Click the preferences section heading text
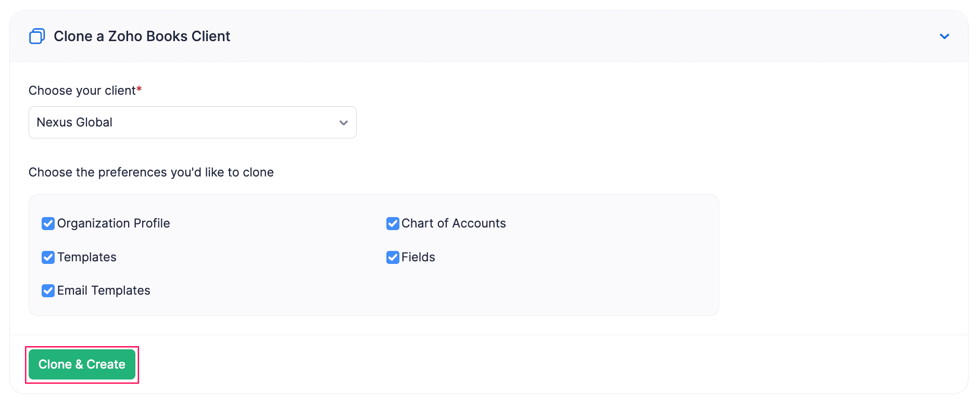Image resolution: width=980 pixels, height=405 pixels. [x=151, y=172]
